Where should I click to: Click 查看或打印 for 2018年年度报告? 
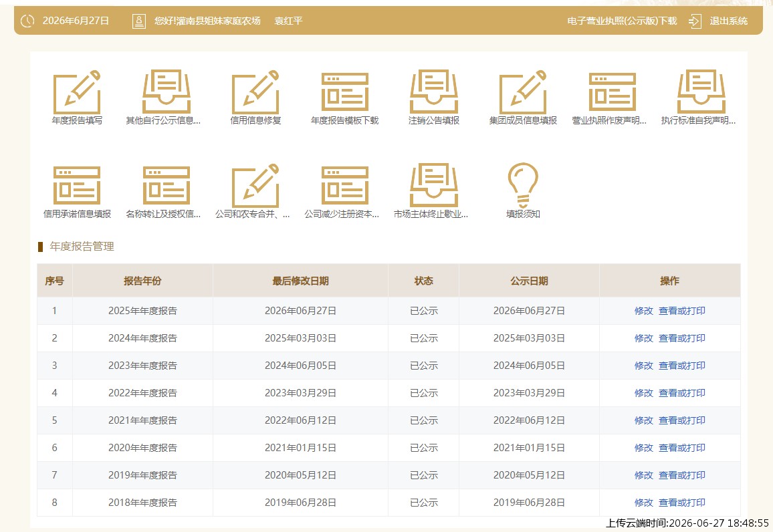click(682, 503)
